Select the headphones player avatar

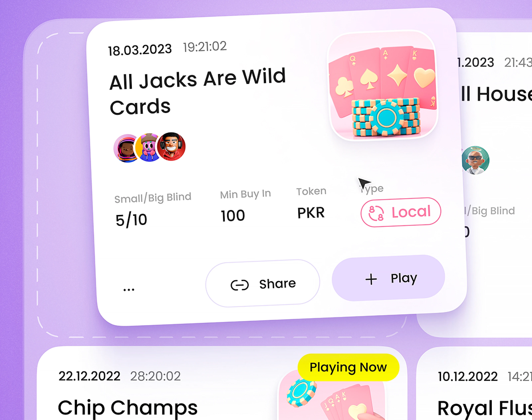click(171, 146)
